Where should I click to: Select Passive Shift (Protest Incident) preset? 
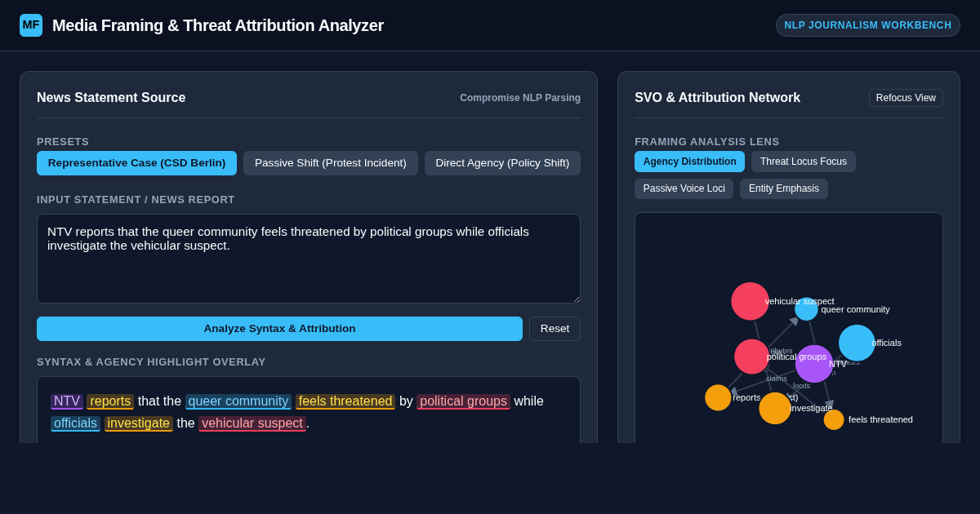coord(331,163)
